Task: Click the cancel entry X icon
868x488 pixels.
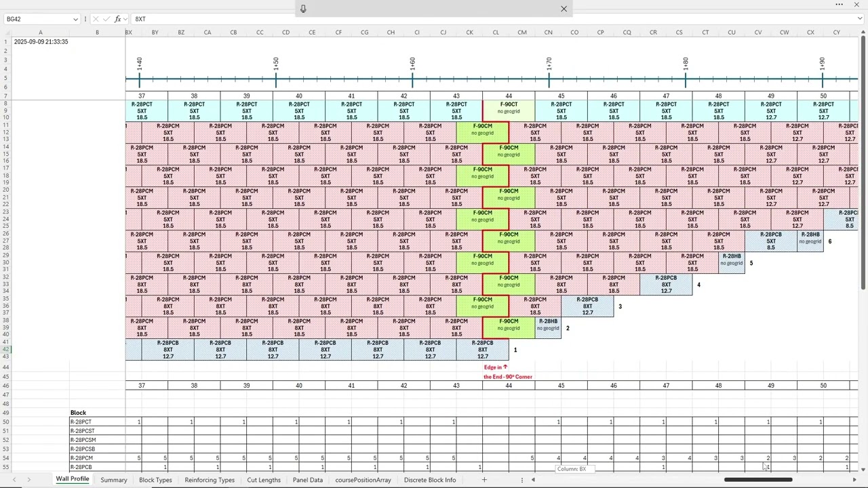Action: pos(96,19)
